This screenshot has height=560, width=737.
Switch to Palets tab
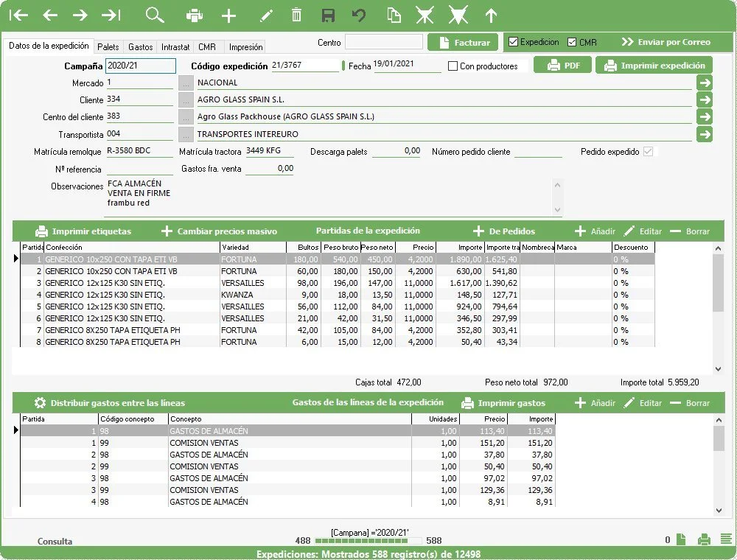point(108,47)
